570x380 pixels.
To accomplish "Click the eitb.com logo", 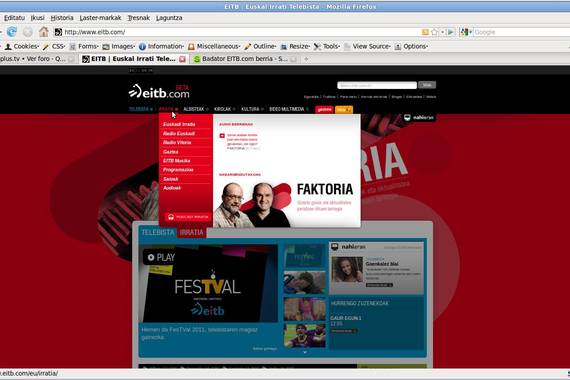I will click(x=159, y=92).
